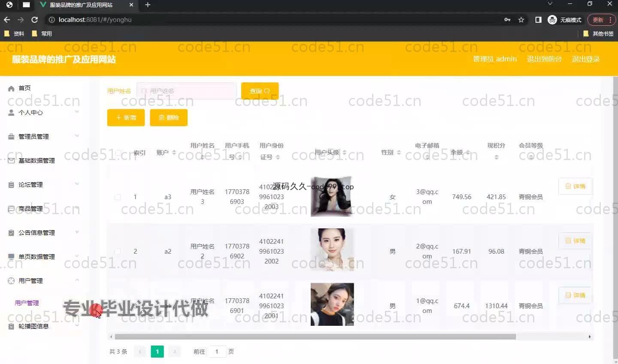Sort by 用户身份证号 column arrows

tap(278, 158)
